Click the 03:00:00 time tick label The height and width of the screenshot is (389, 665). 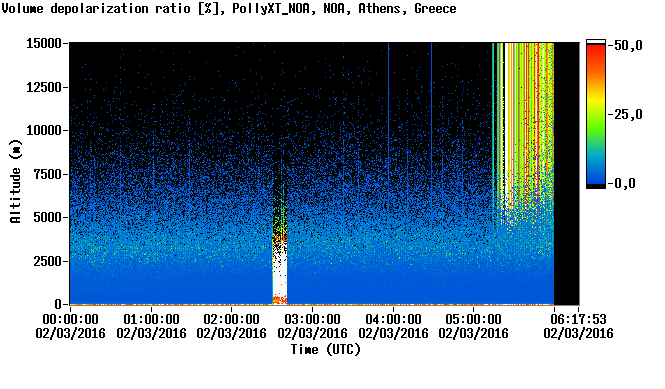(x=312, y=325)
